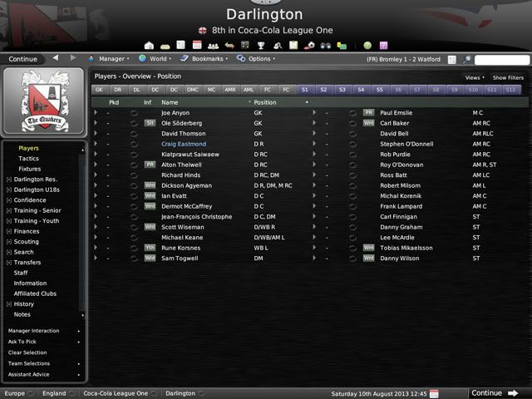Open Team Selections submenu
Viewport: 532px width, 399px height.
pyautogui.click(x=43, y=364)
